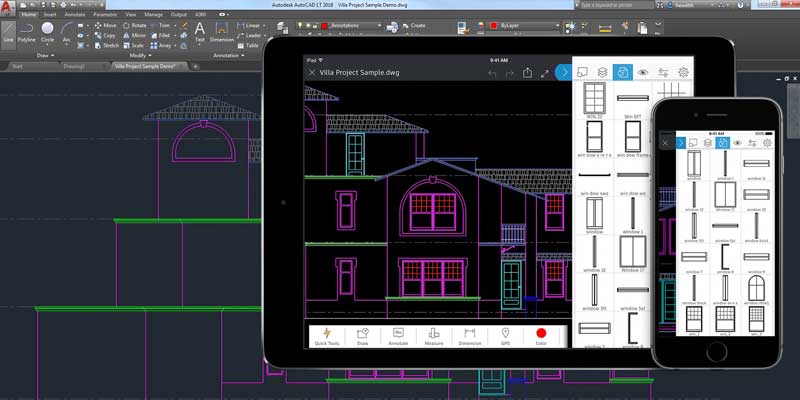Switch to the Manage ribbon tab
The width and height of the screenshot is (800, 400).
tap(154, 15)
